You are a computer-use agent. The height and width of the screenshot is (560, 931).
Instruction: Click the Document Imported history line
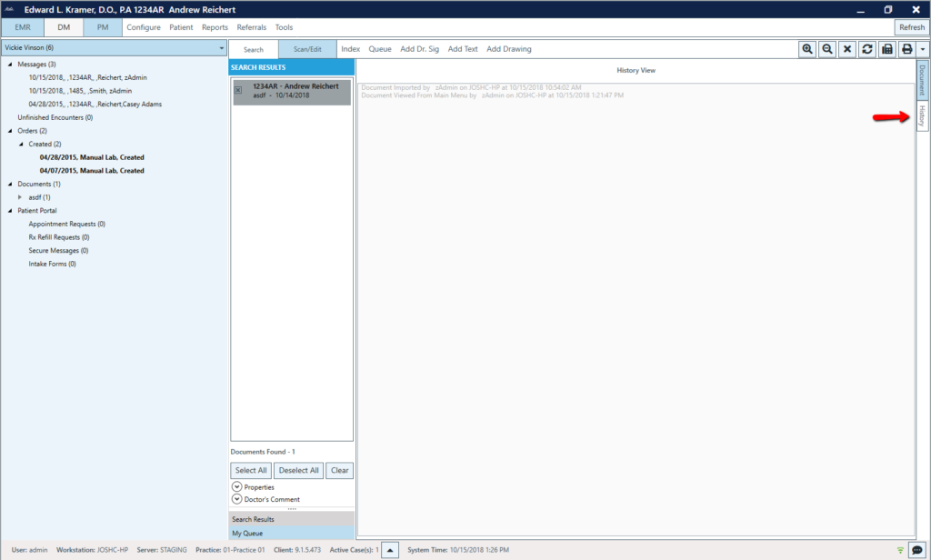[x=472, y=87]
